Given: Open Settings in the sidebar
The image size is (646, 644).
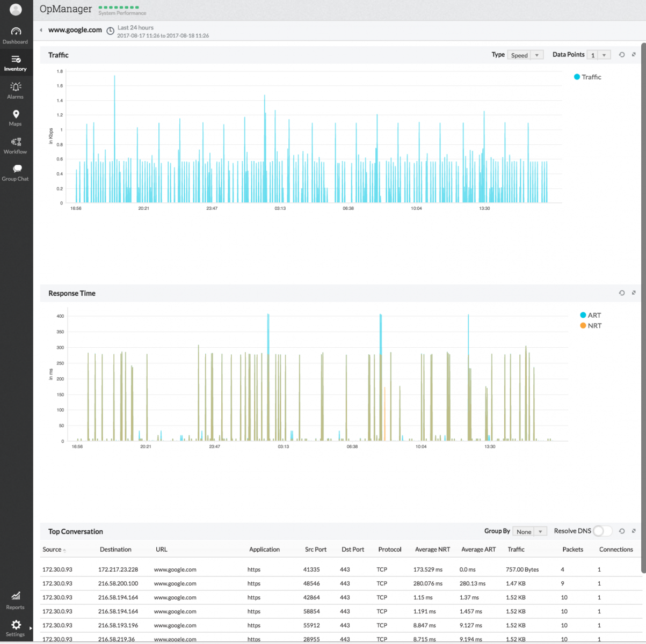Looking at the screenshot, I should pos(16,627).
